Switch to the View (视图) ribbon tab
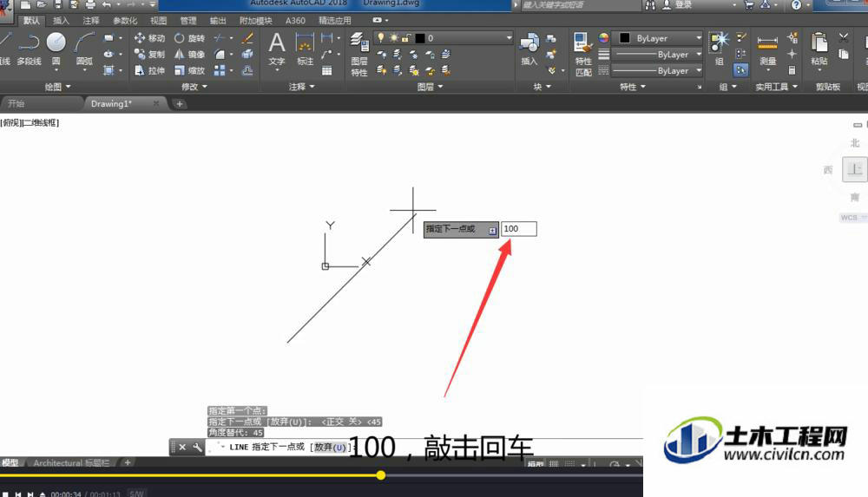Viewport: 868px width, 497px height. (x=158, y=21)
